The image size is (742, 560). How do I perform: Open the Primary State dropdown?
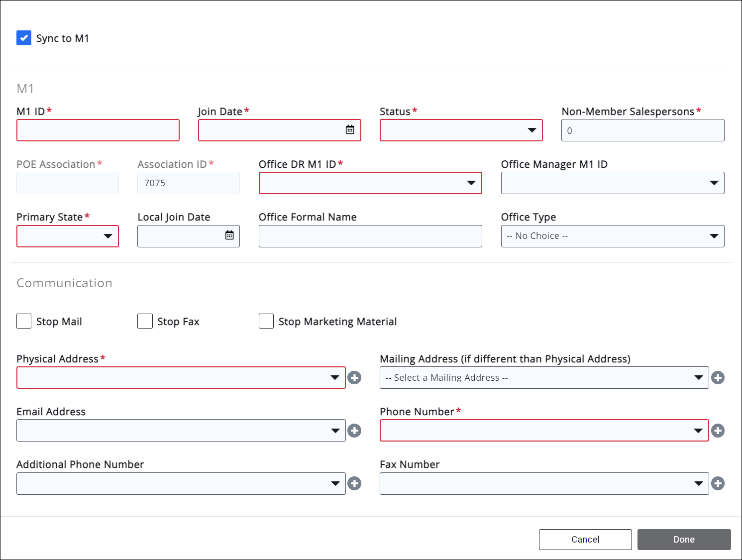point(68,236)
